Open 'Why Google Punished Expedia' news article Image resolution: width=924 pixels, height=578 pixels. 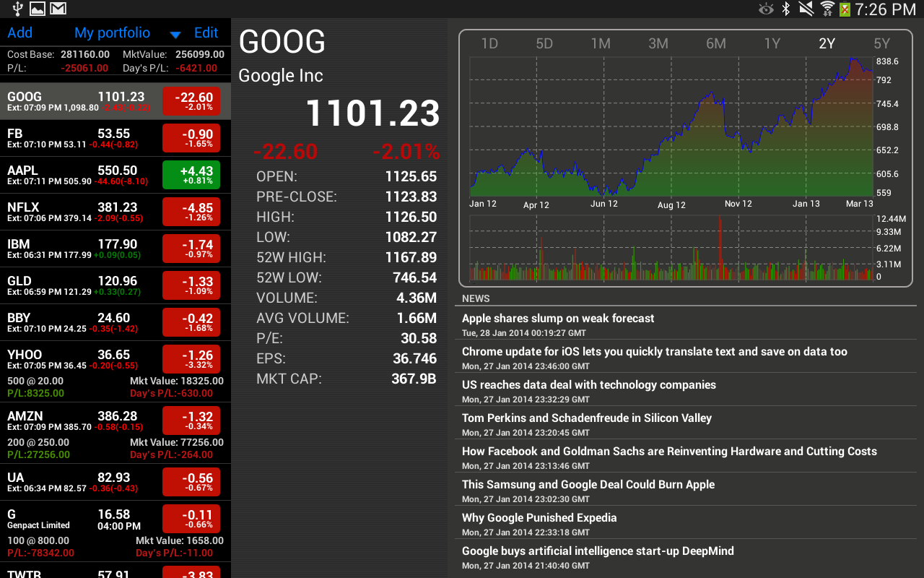coord(539,518)
